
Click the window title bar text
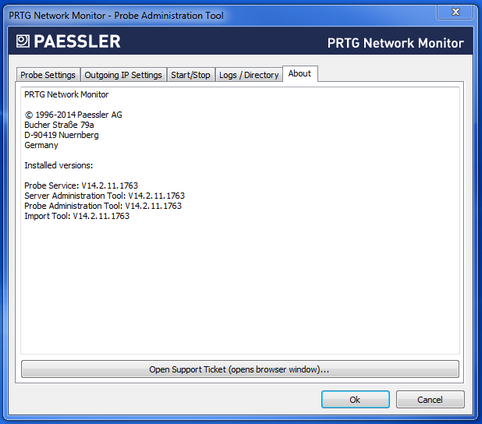point(116,15)
